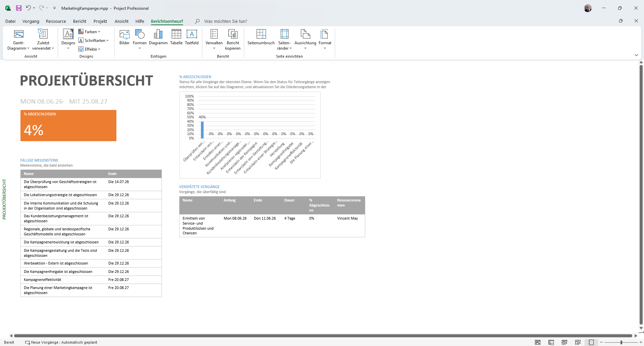Click 'Neue Vorgänge: Automatisch geplant' in status bar

61,342
